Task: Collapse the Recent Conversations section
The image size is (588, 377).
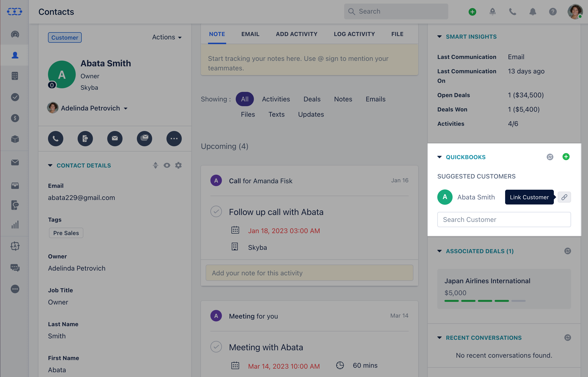Action: click(x=439, y=338)
